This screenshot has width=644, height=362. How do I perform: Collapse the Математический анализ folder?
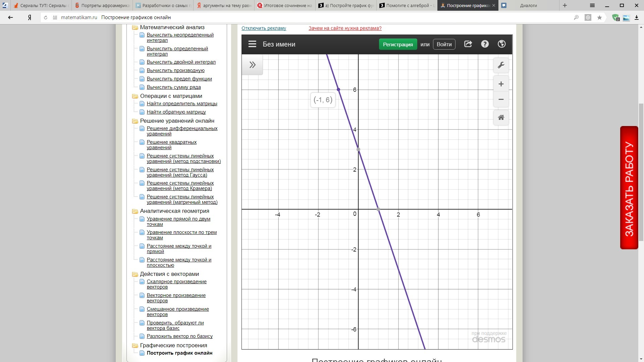click(x=135, y=28)
